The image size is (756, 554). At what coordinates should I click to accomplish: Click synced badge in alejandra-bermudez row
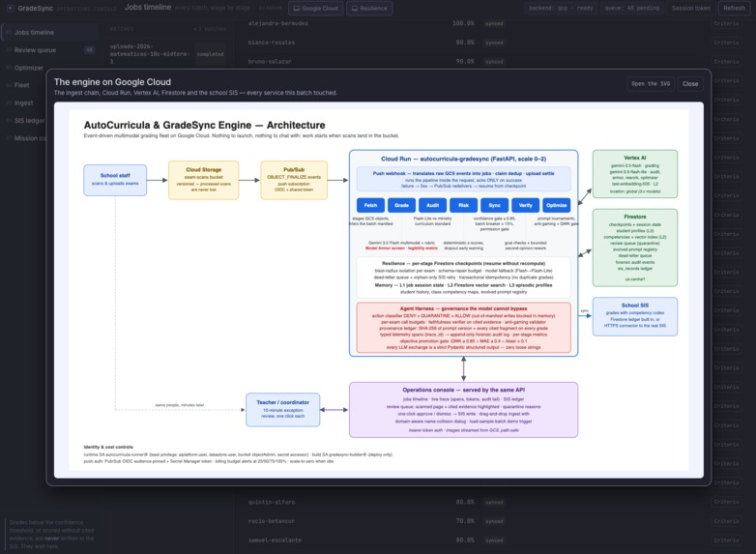click(x=494, y=23)
